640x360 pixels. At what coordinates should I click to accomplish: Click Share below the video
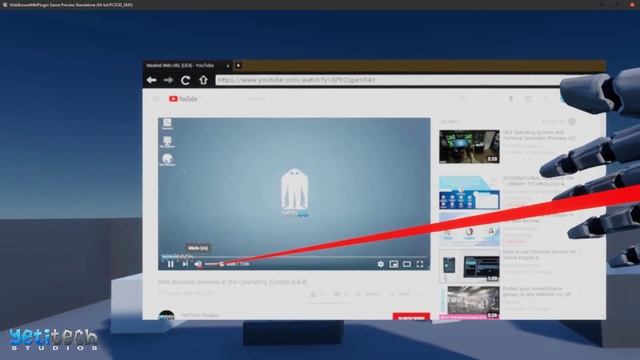point(368,294)
